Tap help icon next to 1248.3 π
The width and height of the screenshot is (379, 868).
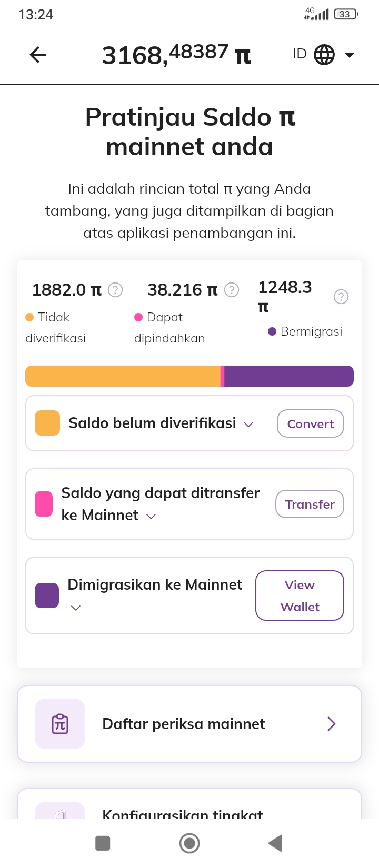pos(341,297)
